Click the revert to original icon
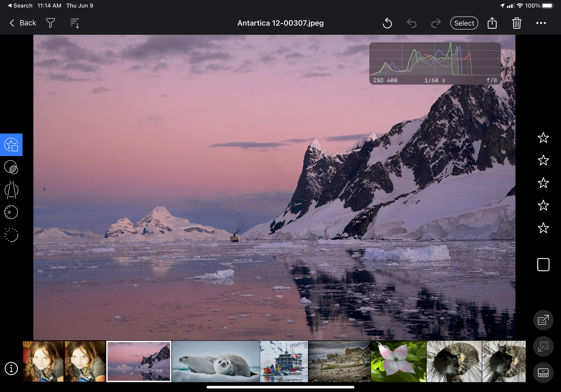 387,23
